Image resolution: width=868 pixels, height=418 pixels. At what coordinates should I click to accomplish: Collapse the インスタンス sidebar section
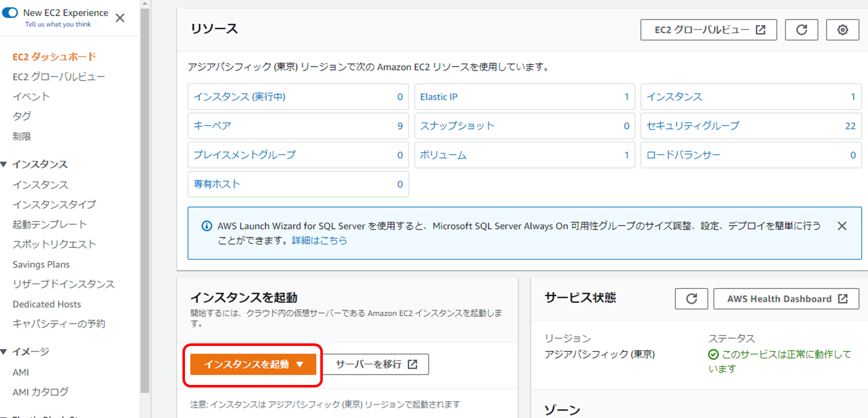[x=4, y=164]
